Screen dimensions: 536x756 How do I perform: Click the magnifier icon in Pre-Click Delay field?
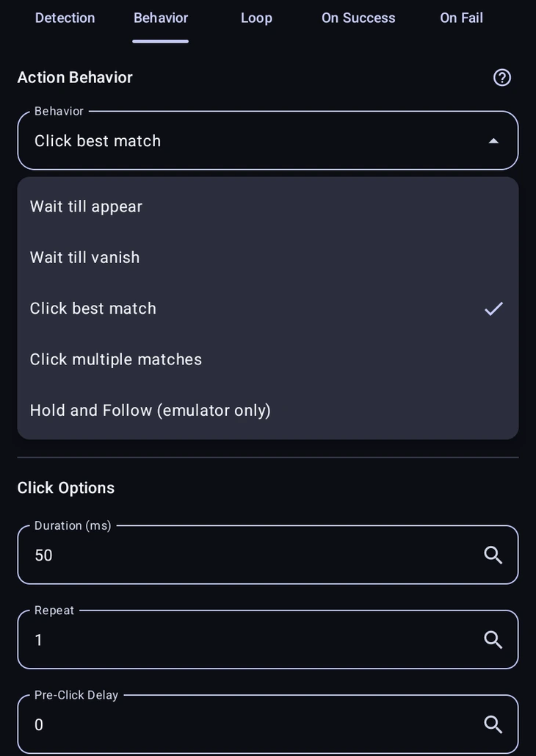point(493,724)
